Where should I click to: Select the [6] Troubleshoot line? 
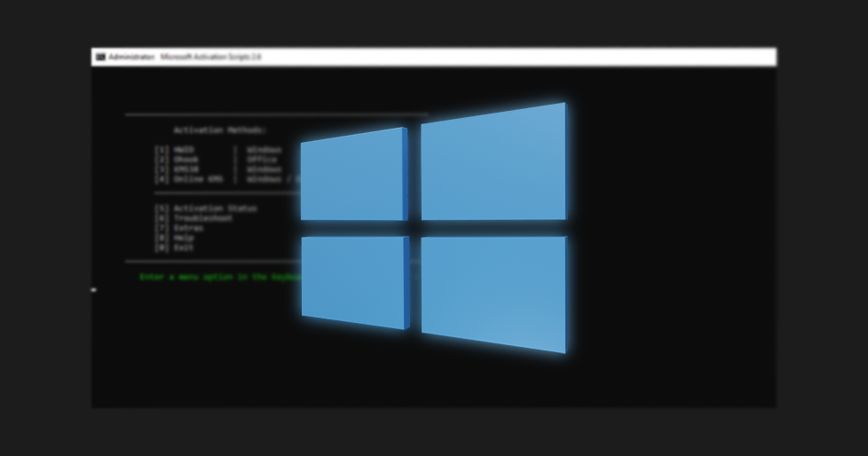193,218
